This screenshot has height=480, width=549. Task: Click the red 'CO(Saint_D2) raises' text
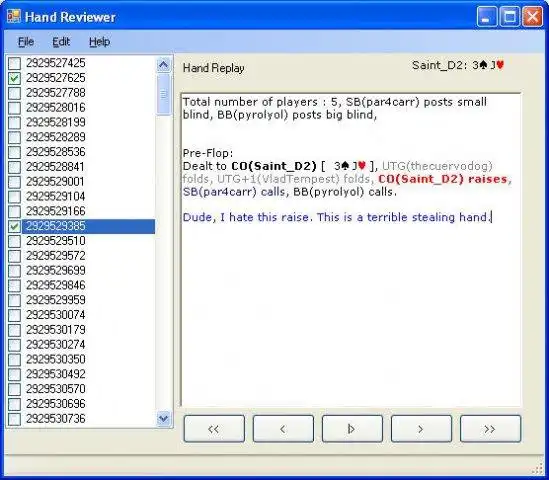[443, 179]
